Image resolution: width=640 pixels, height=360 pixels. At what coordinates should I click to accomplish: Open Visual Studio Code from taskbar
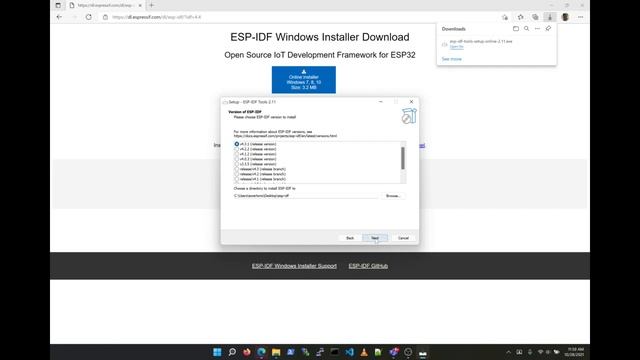point(349,352)
